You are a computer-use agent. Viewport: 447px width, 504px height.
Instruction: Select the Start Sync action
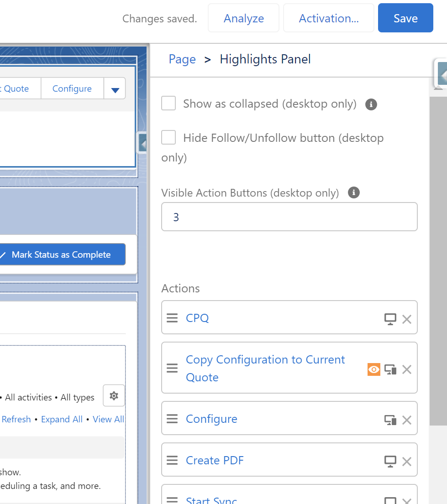click(x=211, y=500)
